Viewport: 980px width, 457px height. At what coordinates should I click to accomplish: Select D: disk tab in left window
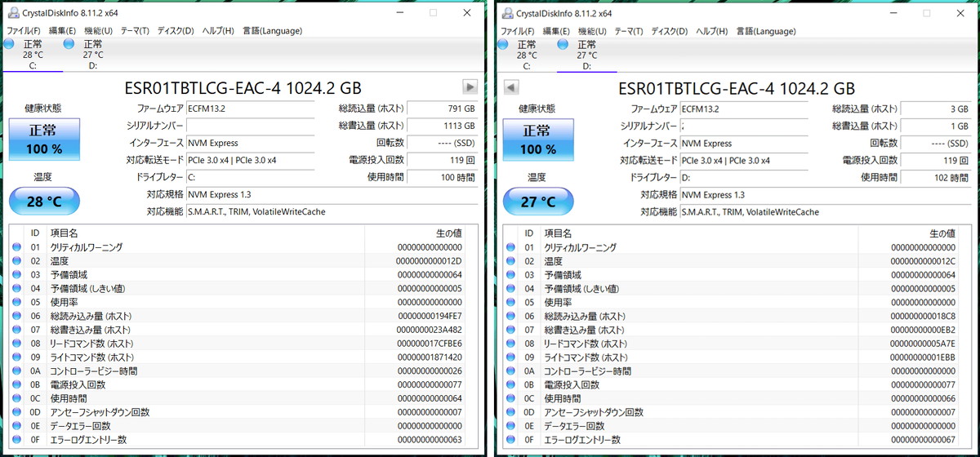pyautogui.click(x=92, y=55)
